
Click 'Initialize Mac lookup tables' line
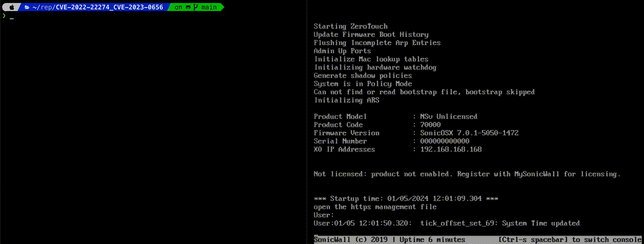click(371, 59)
